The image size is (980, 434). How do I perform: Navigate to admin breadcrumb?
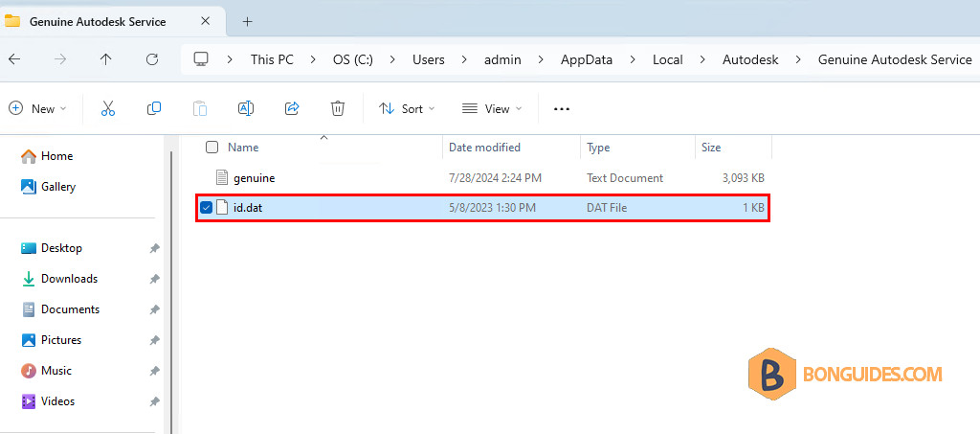pos(502,59)
